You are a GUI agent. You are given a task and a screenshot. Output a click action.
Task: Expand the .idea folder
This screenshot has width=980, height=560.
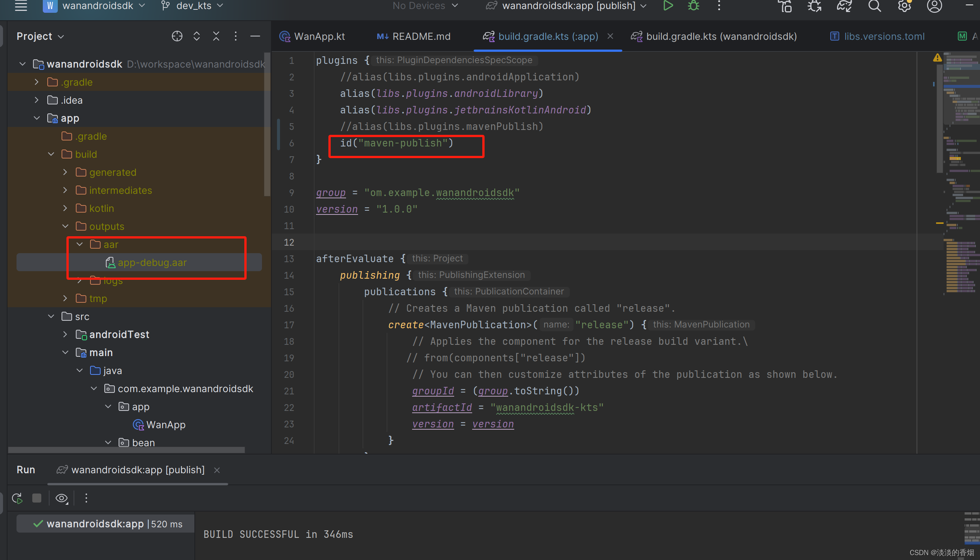pyautogui.click(x=36, y=100)
